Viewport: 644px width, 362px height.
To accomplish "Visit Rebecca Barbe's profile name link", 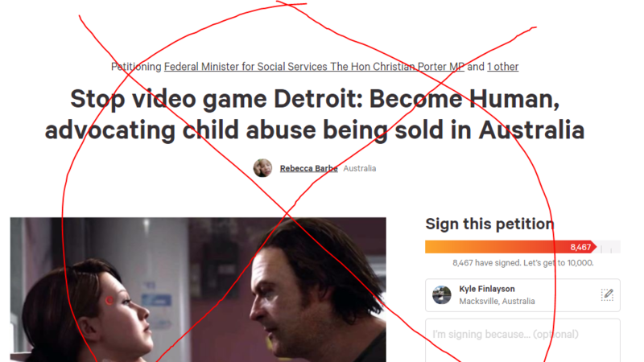I will 309,168.
